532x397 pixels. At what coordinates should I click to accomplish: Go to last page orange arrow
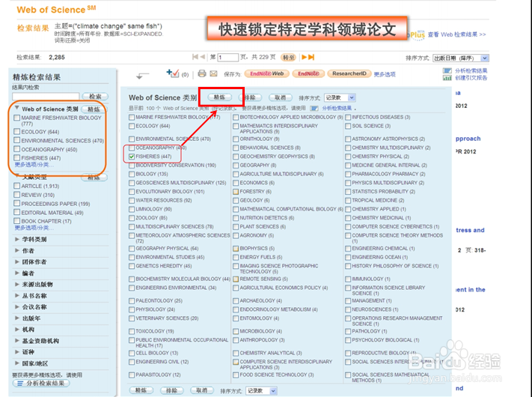click(311, 57)
